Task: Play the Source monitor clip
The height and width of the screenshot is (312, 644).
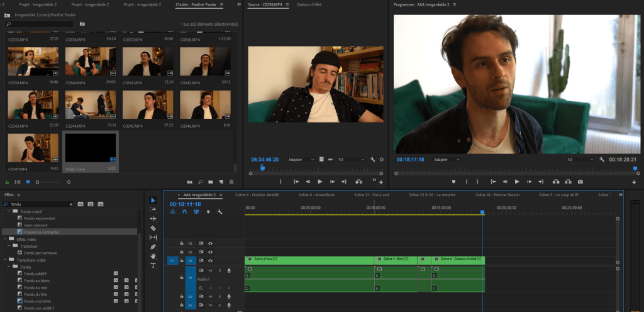Action: click(x=319, y=182)
